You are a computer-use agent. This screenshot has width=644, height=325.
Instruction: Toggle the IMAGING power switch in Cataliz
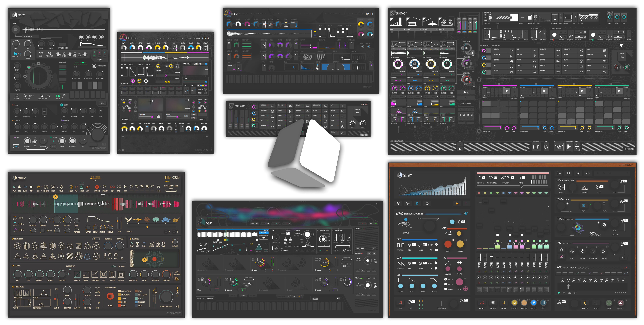pyautogui.click(x=130, y=239)
